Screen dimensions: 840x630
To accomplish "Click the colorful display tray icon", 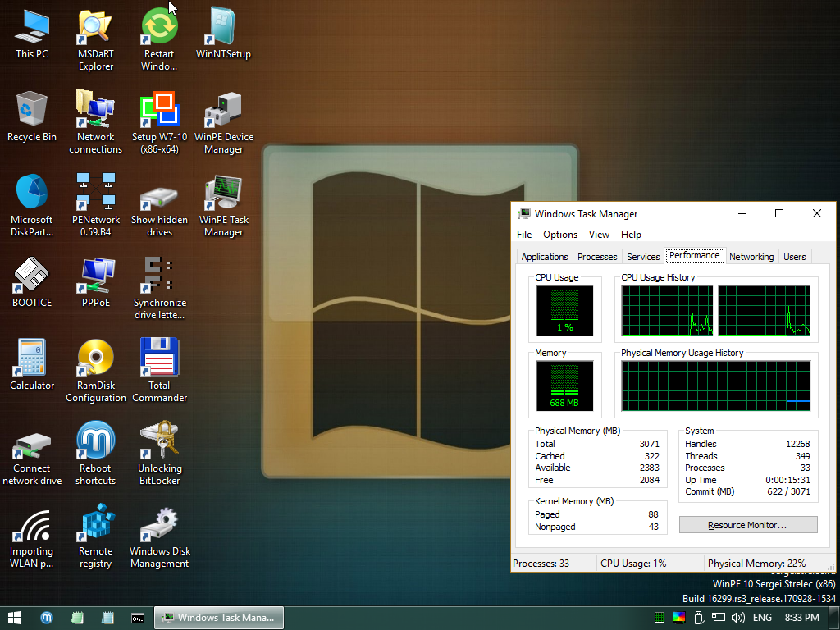I will (x=678, y=618).
